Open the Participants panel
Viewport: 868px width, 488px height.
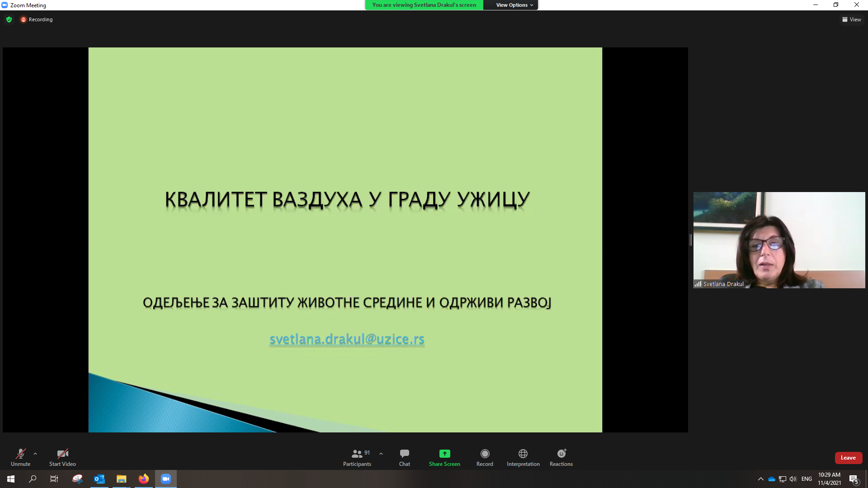pos(357,457)
